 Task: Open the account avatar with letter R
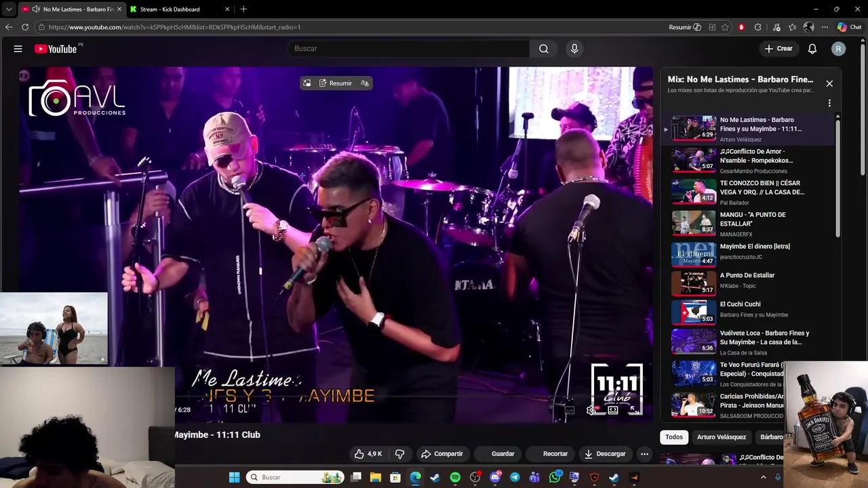pyautogui.click(x=839, y=49)
